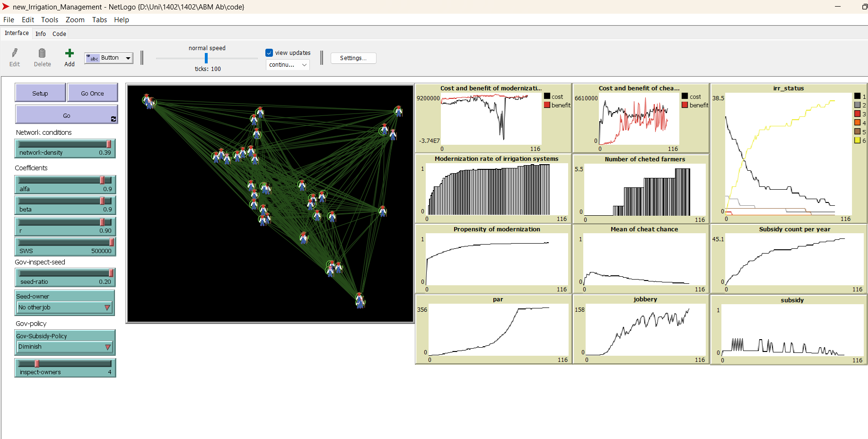Click the Delete trash can icon
This screenshot has width=868, height=439.
[42, 53]
